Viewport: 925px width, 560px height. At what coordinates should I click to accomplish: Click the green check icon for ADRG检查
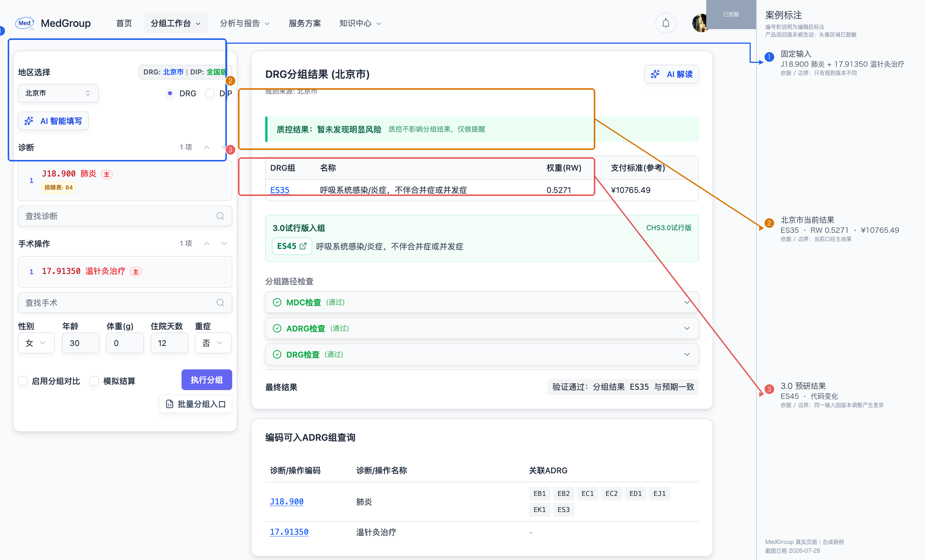(x=277, y=328)
